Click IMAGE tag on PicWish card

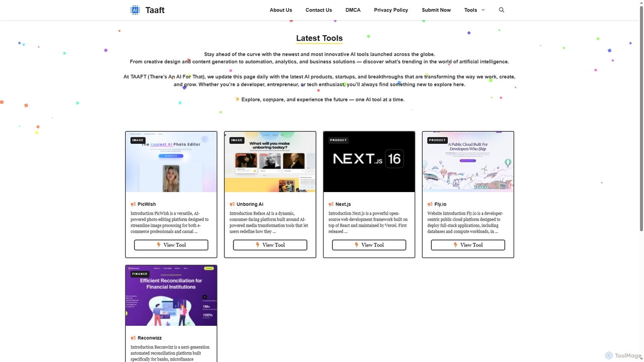[x=138, y=140]
